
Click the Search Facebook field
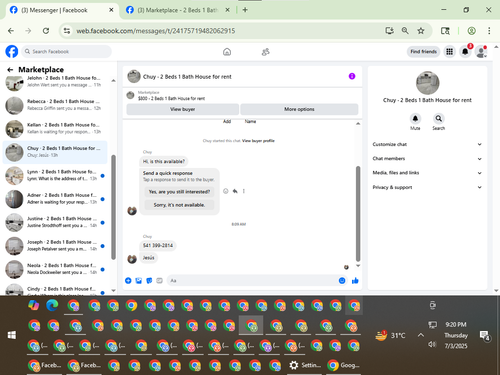pos(67,52)
